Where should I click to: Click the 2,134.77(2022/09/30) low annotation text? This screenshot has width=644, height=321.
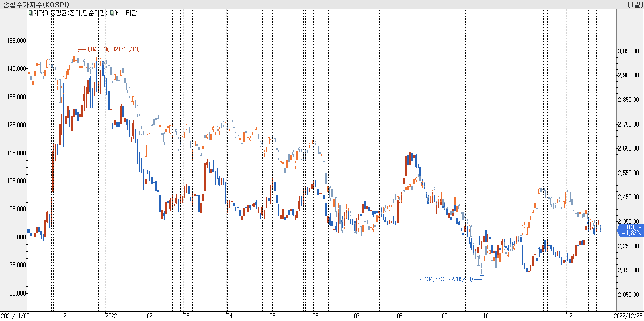[446, 279]
